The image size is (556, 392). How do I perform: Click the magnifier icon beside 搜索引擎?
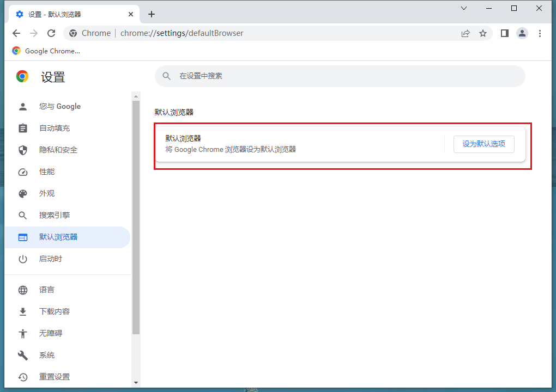pyautogui.click(x=23, y=215)
